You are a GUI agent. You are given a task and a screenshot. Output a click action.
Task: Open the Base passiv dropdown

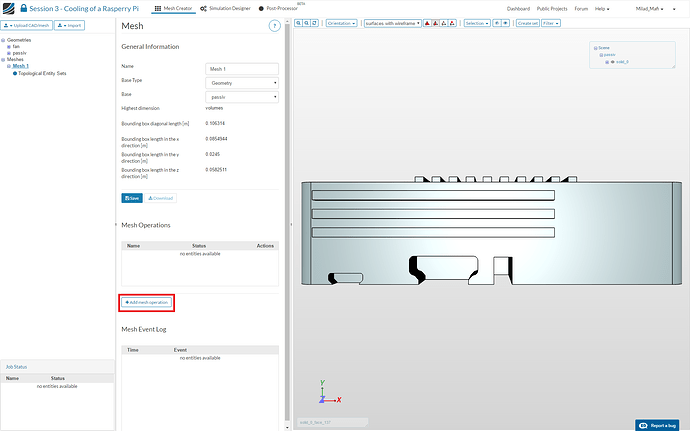242,97
